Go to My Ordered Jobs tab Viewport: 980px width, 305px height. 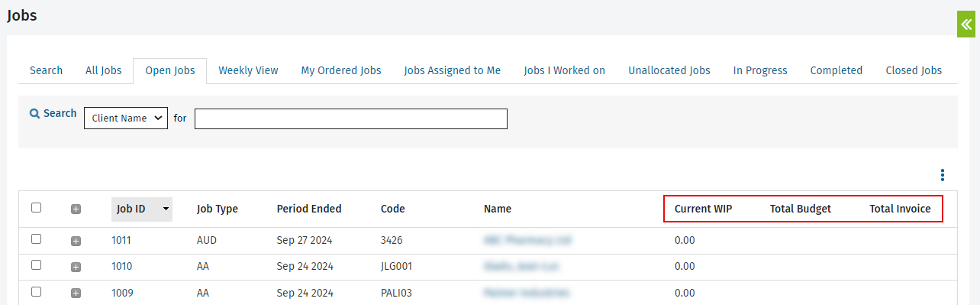coord(341,70)
